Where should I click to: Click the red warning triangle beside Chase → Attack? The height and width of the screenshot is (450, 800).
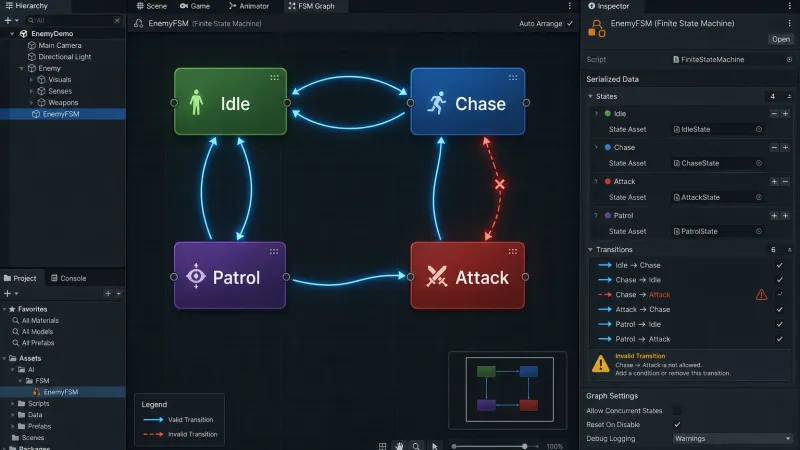click(x=761, y=294)
